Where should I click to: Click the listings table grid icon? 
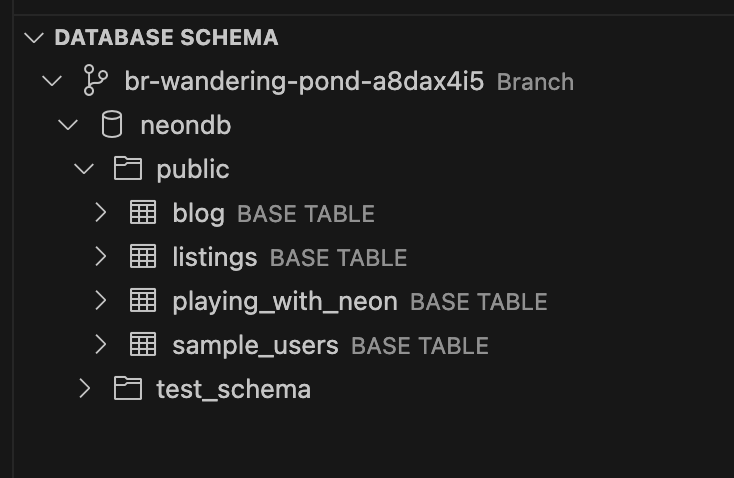click(143, 257)
